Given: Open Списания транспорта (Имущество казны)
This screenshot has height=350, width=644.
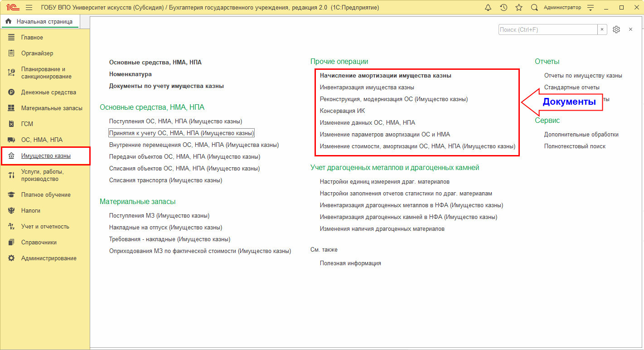Looking at the screenshot, I should pos(166,180).
